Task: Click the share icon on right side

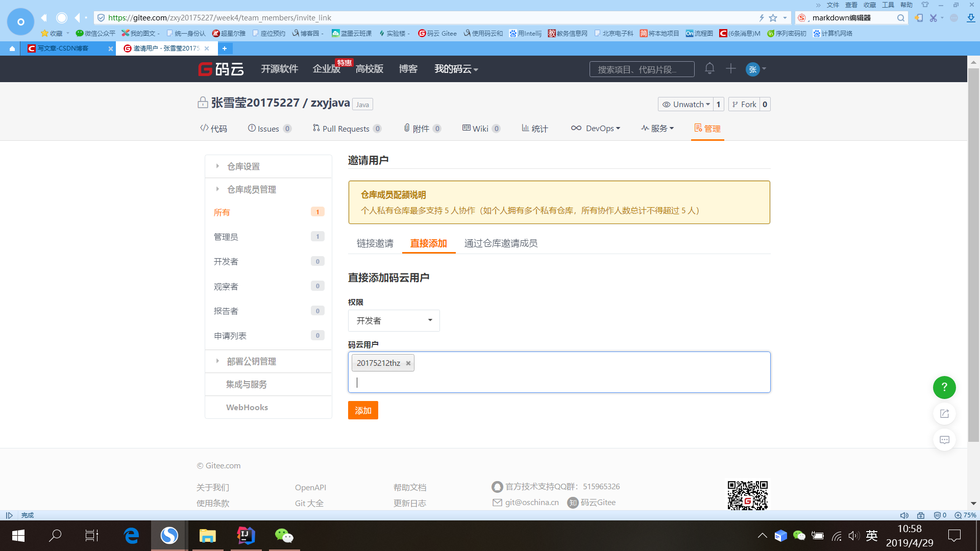Action: tap(944, 413)
